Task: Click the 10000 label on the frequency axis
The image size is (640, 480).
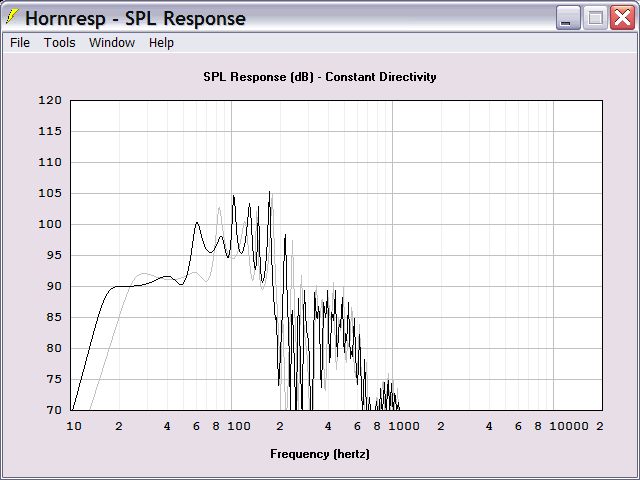Action: coord(569,427)
